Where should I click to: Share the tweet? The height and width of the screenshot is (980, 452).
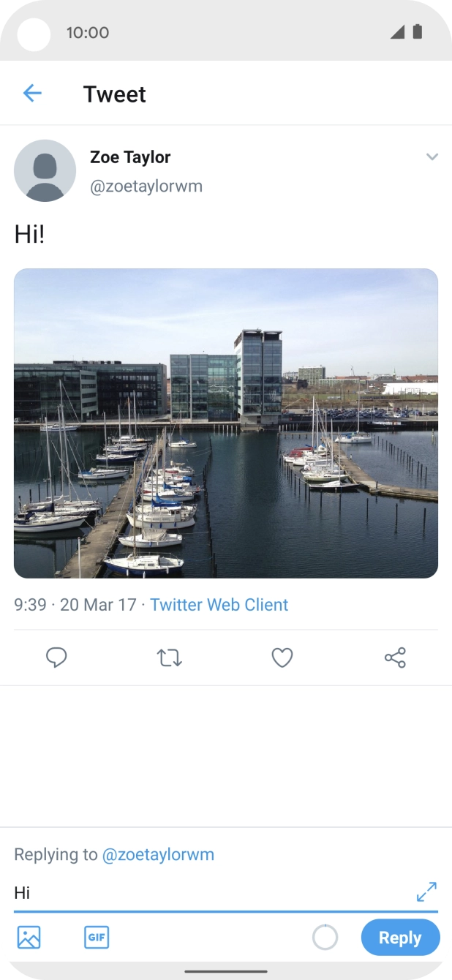[395, 657]
